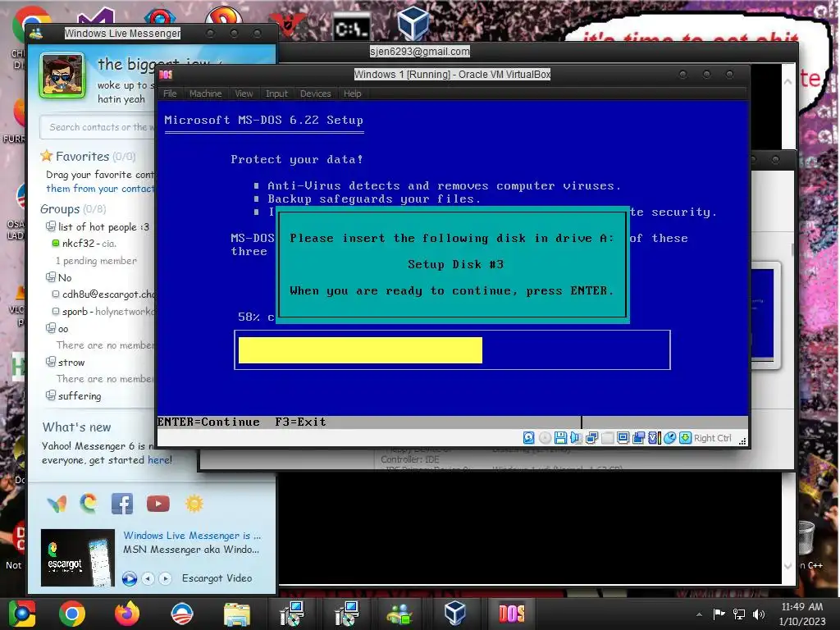Image resolution: width=840 pixels, height=630 pixels.
Task: Click the yellow MS-DOS setup progress bar
Action: [x=360, y=349]
